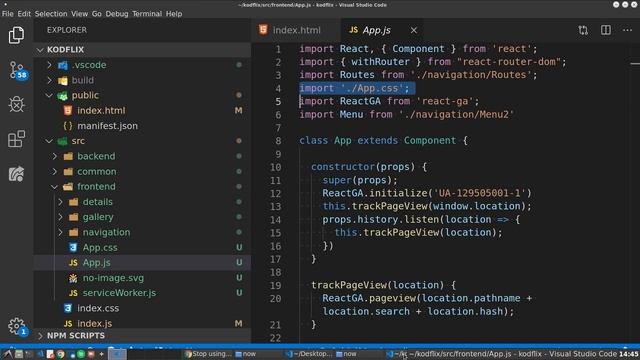Open the Explorer view in activity bar
640x360 pixels.
pyautogui.click(x=16, y=35)
